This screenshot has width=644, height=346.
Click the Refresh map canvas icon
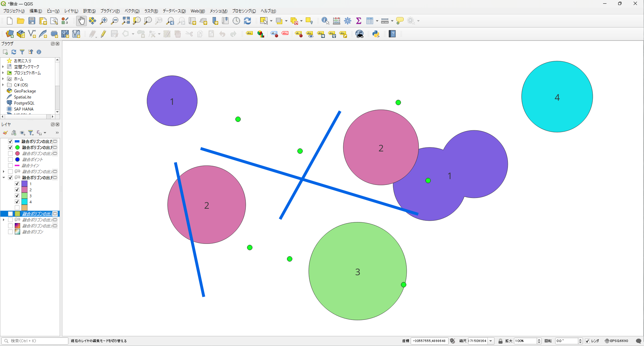[247, 21]
